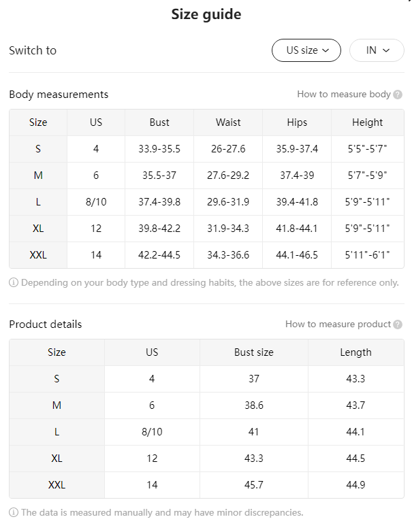Click the chevron arrow next to IN
Screen dimensions: 412x532
pos(386,50)
